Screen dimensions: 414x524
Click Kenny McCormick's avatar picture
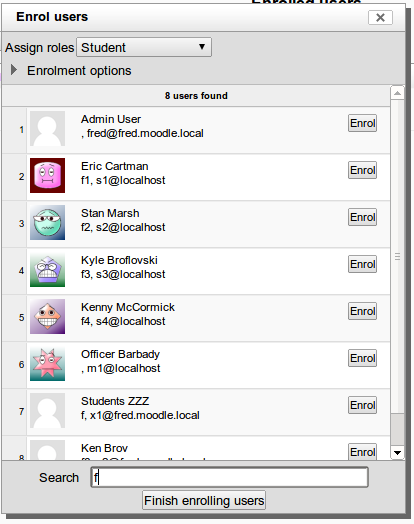coord(47,316)
